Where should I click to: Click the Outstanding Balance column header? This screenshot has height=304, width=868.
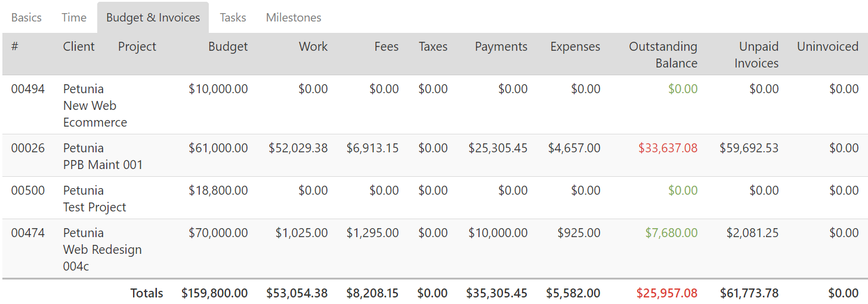click(x=663, y=54)
